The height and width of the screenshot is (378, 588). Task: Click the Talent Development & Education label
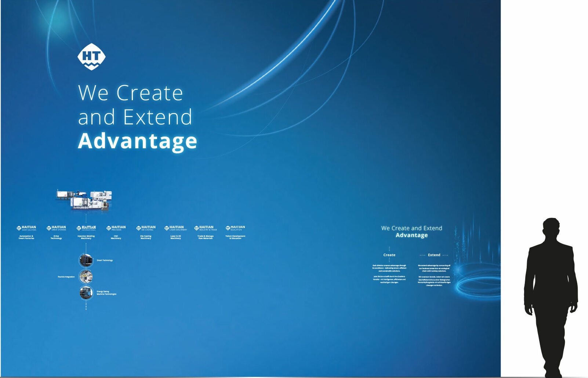[x=235, y=237]
